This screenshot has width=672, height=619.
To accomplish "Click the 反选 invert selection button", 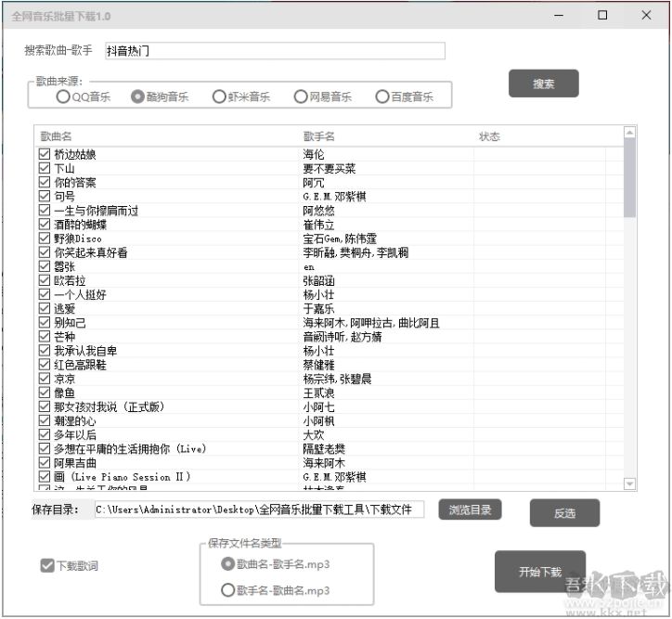I will pos(564,513).
